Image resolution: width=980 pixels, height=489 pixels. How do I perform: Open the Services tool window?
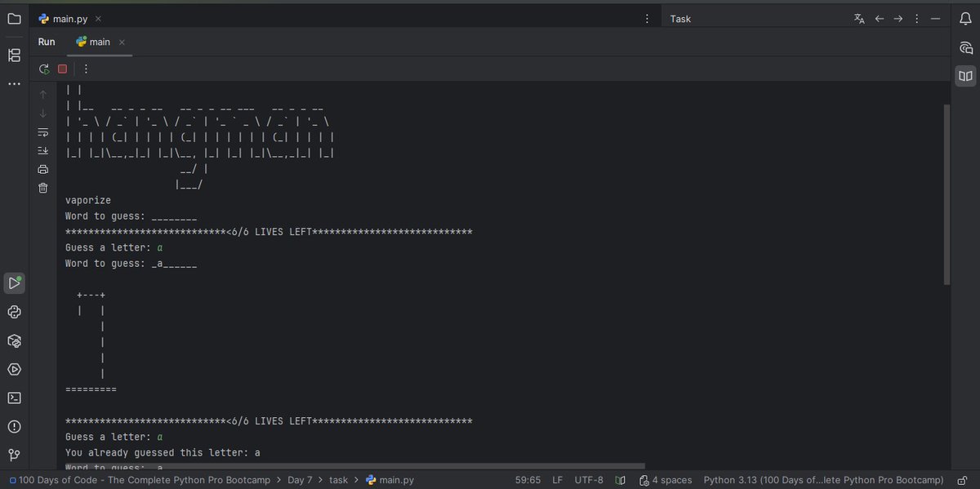click(x=14, y=369)
